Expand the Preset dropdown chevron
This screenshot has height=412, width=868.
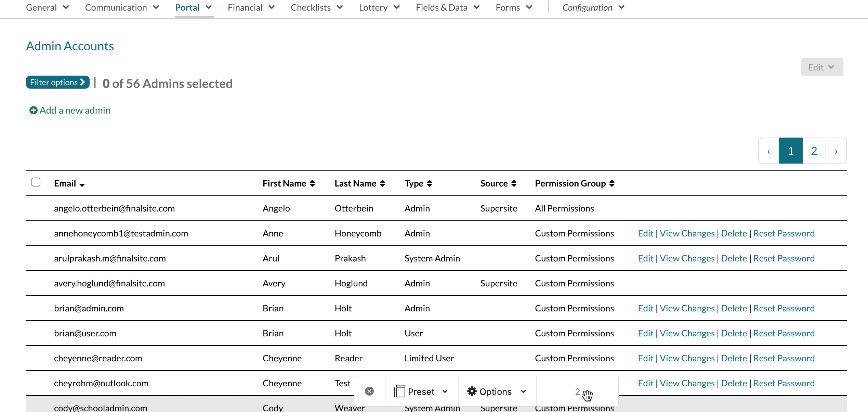point(445,391)
